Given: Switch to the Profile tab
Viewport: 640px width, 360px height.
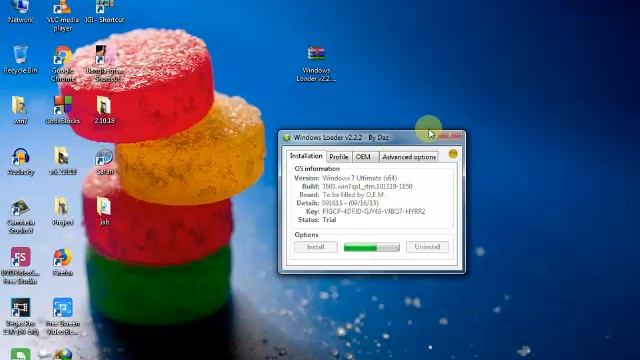Looking at the screenshot, I should (338, 157).
